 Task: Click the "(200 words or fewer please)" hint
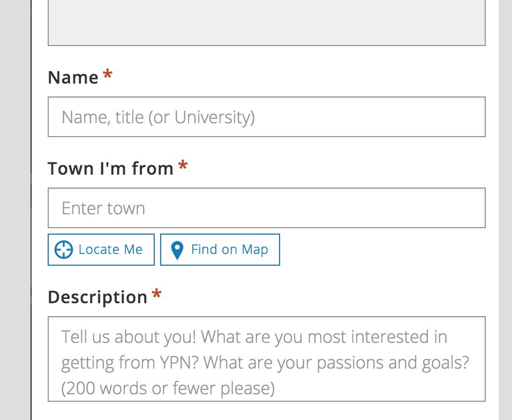pos(168,388)
